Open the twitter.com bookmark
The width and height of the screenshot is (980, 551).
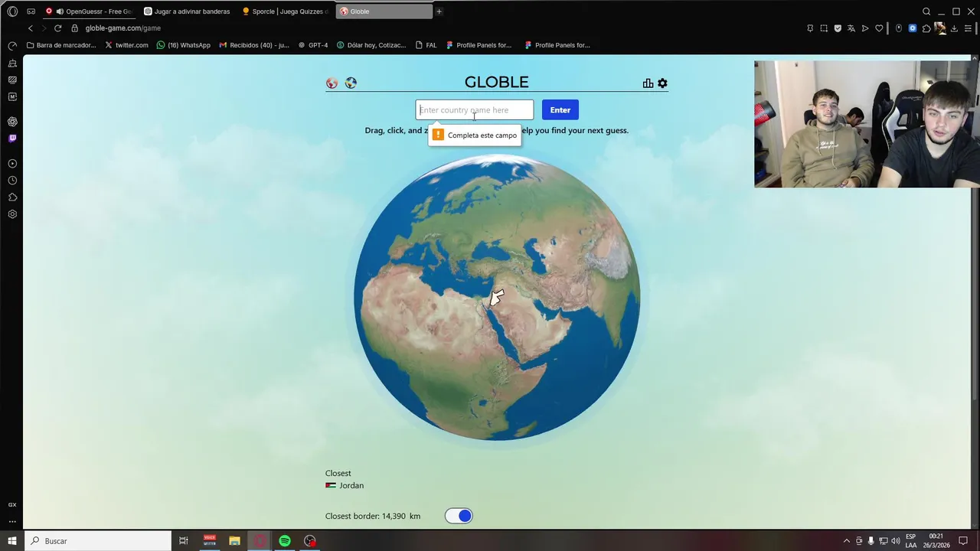(126, 45)
